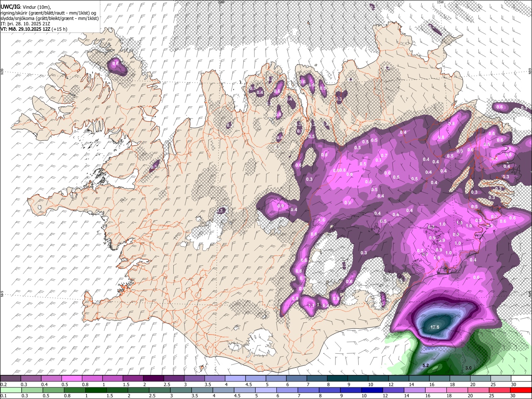Select the rain legend swatch labeled 7
The width and height of the screenshot is (532, 399).
308,390
